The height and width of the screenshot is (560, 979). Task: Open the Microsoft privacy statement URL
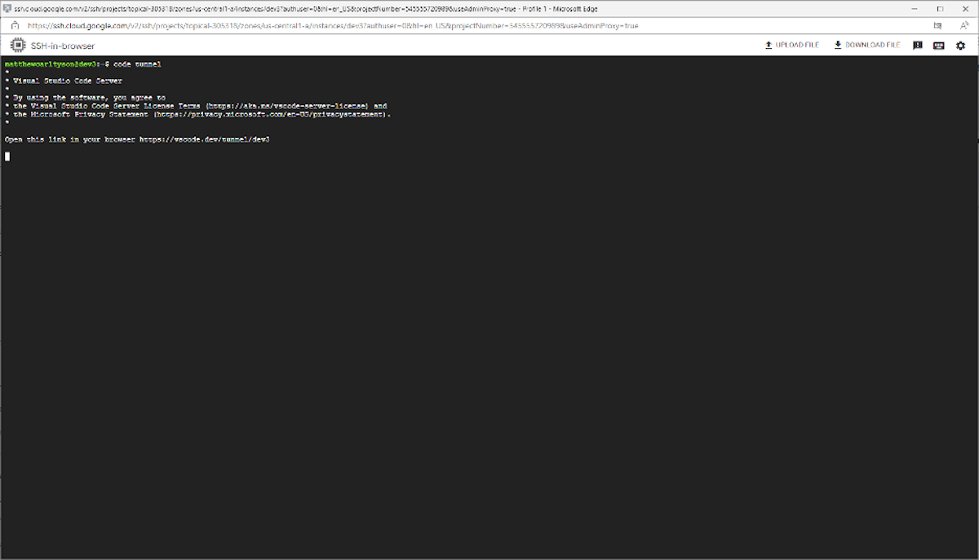coord(268,114)
